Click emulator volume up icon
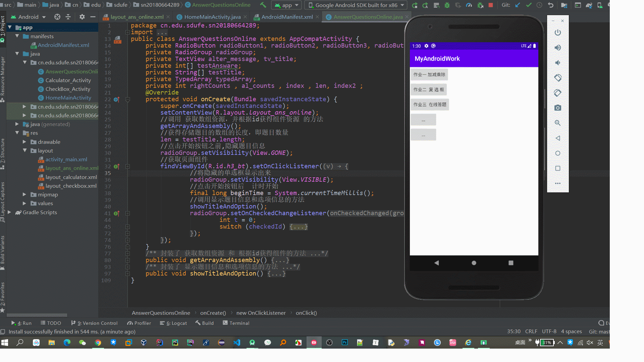Viewport: 644px width, 362px height. pos(557,48)
